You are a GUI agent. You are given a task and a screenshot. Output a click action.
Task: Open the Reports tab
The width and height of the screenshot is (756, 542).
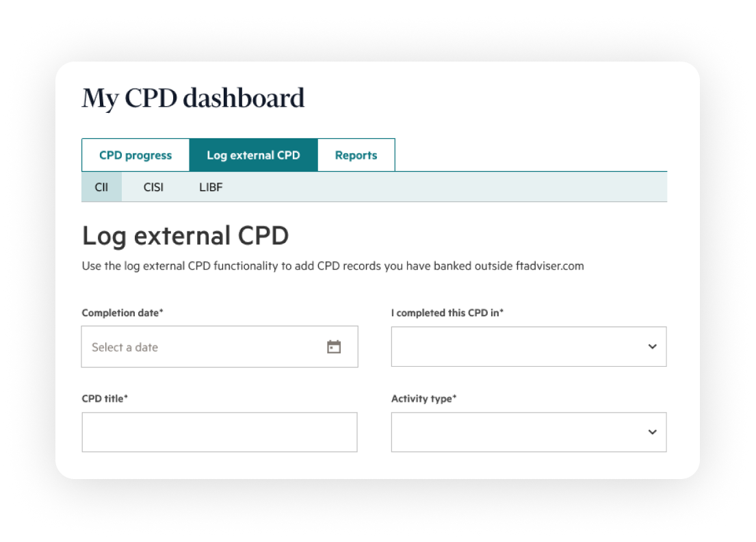pyautogui.click(x=356, y=155)
